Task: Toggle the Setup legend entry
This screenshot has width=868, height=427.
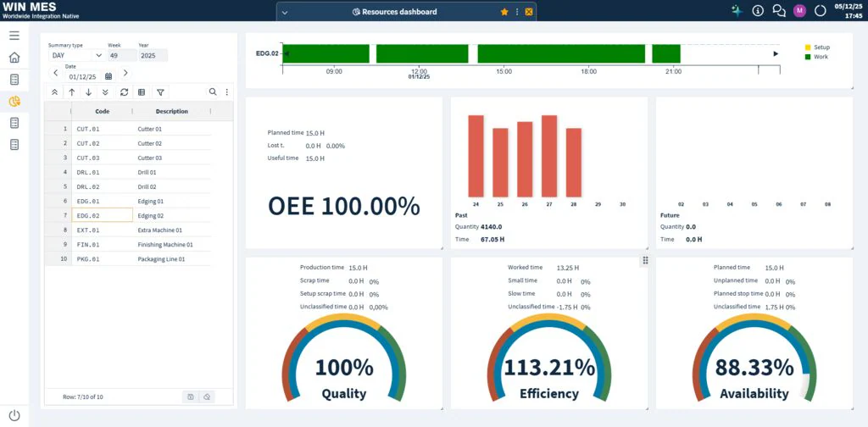Action: 816,47
